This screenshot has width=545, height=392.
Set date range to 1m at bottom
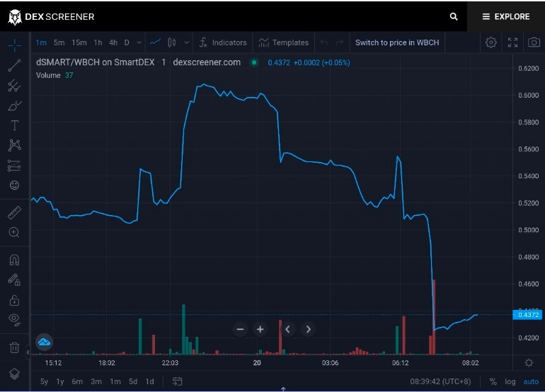click(115, 381)
